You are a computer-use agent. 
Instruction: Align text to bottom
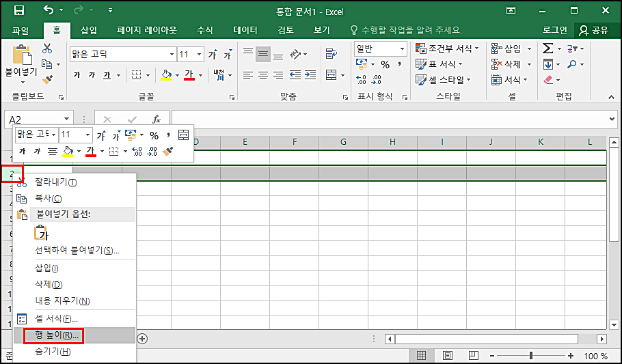(278, 56)
